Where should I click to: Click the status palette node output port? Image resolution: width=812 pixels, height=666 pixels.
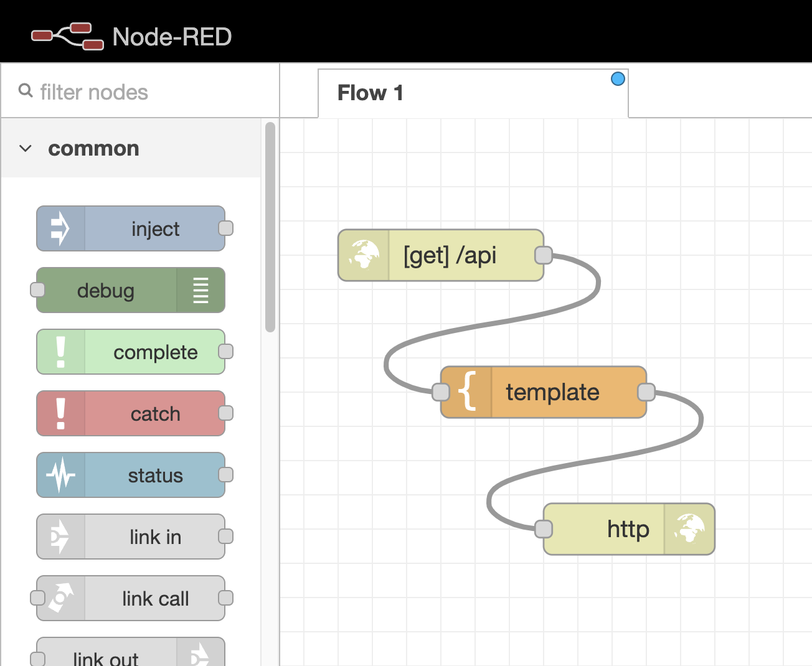(x=226, y=475)
